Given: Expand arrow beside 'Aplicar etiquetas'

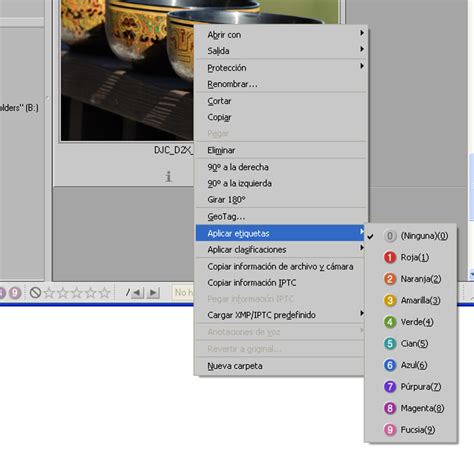Looking at the screenshot, I should click(x=362, y=231).
